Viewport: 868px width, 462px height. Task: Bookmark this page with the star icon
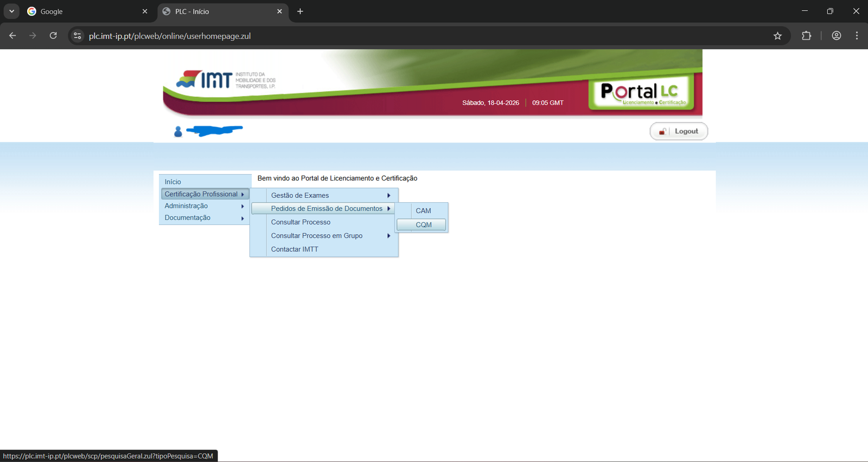tap(777, 36)
